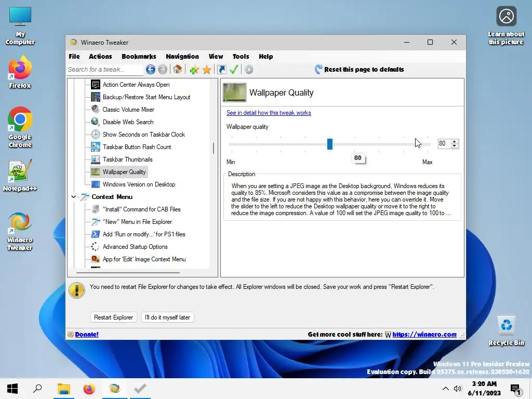532x399 pixels.
Task: Click the Disable Web Search globe icon
Action: pos(96,122)
